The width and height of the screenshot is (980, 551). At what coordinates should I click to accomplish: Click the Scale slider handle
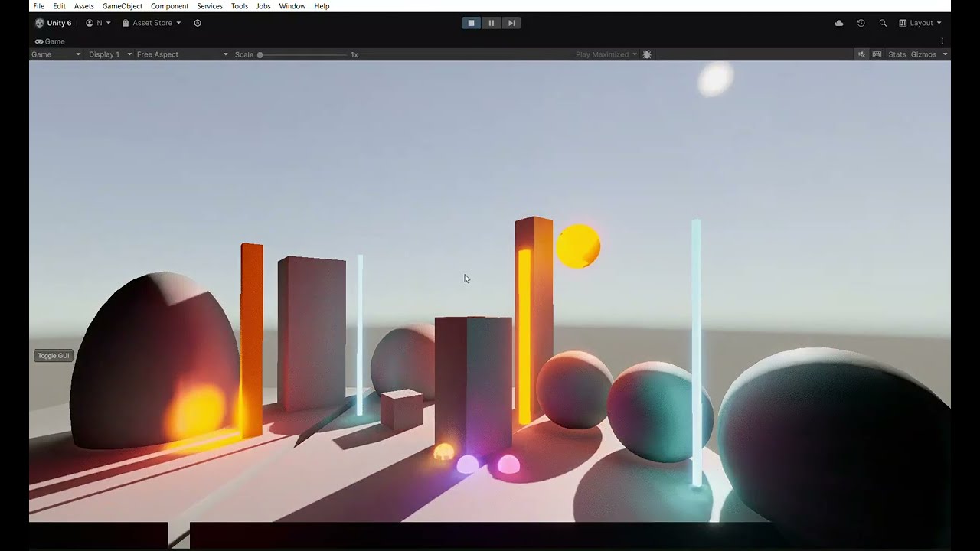coord(260,54)
